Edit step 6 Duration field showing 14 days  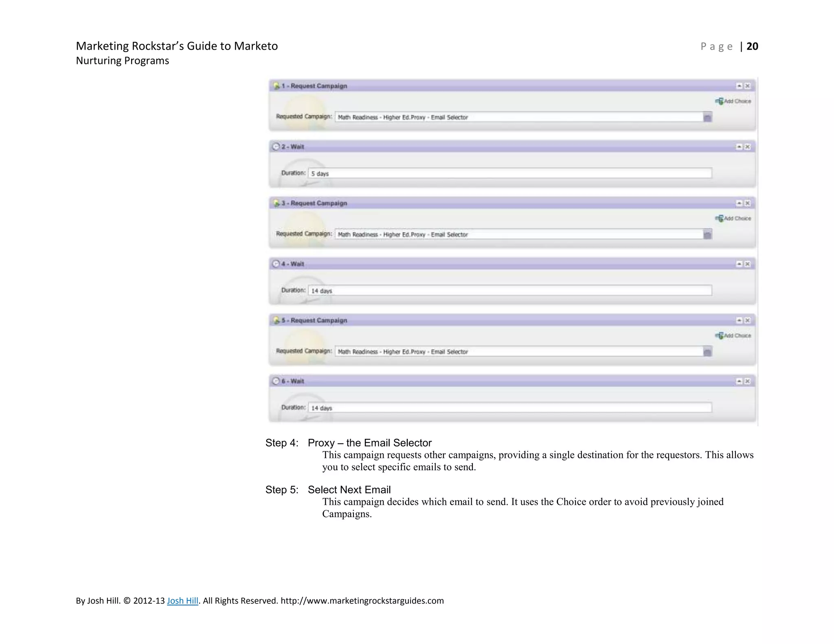[510, 408]
